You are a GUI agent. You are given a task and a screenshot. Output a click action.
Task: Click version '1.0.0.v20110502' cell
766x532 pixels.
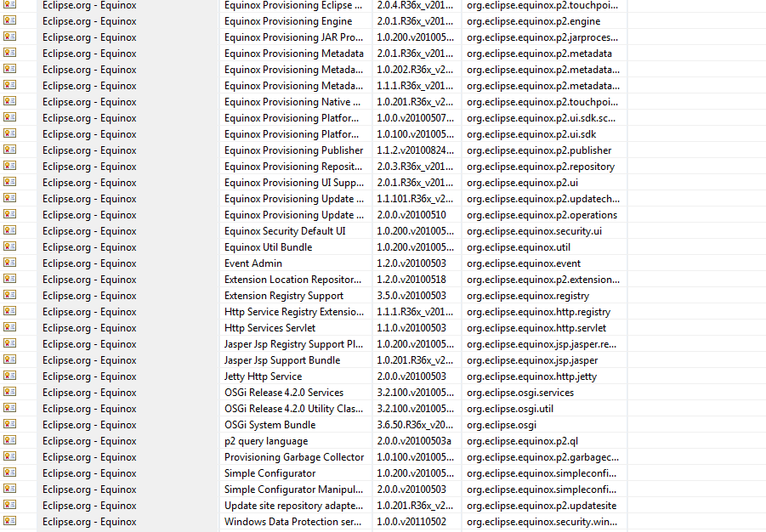click(x=411, y=521)
